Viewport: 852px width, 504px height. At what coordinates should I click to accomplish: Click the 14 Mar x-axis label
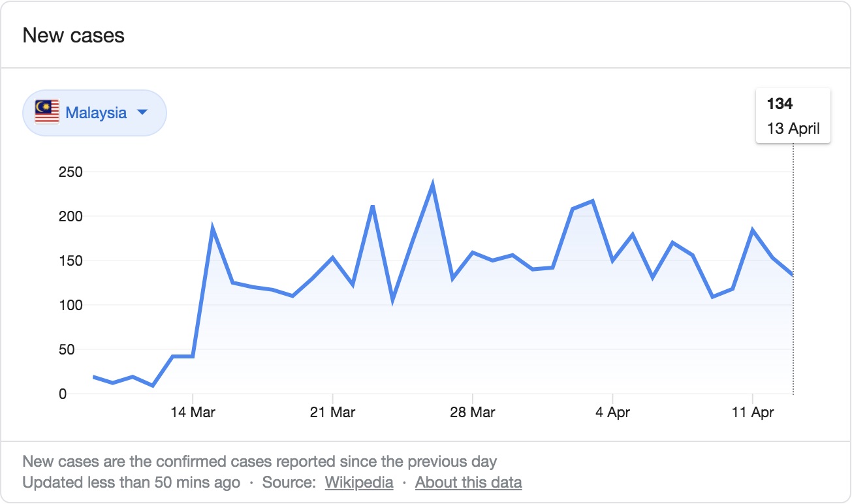pos(193,412)
